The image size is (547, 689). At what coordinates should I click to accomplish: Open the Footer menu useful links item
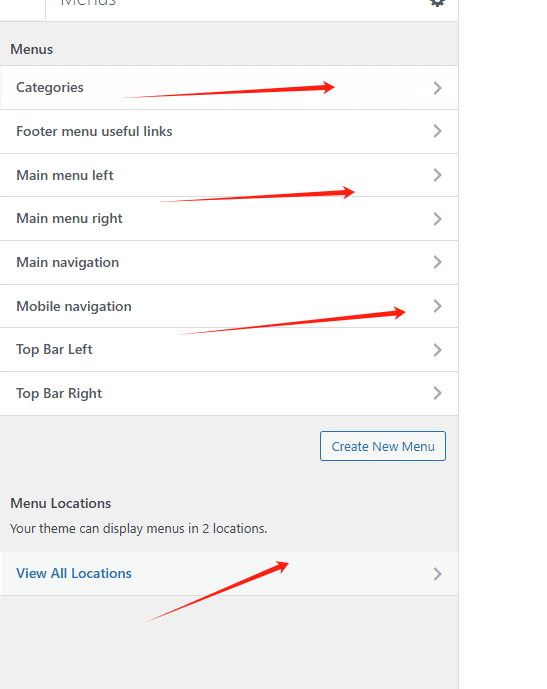point(94,131)
